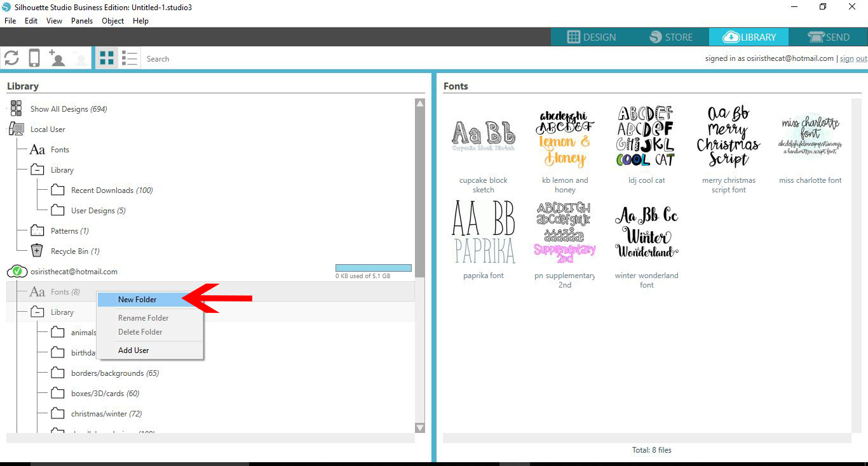Screen dimensions: 868x466
Task: Select the ldj cool cat font thumbnail
Action: 646,136
